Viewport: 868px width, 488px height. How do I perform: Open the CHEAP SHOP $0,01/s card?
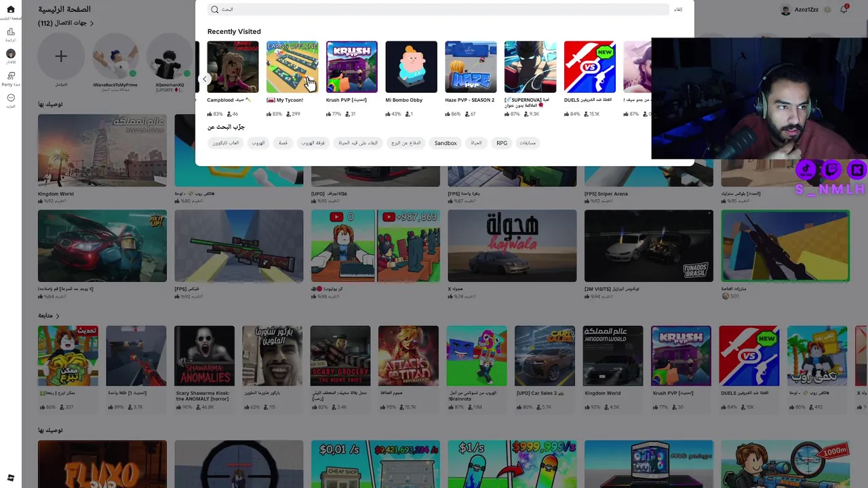tap(376, 464)
